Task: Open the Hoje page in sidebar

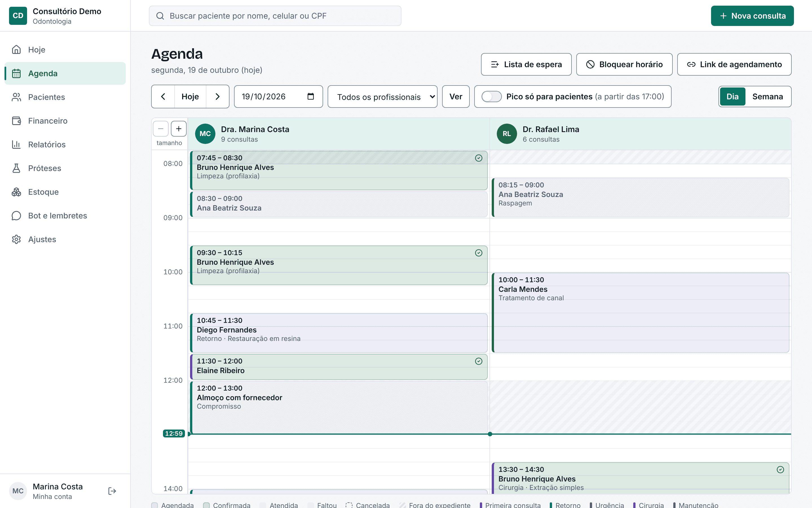Action: (65, 49)
